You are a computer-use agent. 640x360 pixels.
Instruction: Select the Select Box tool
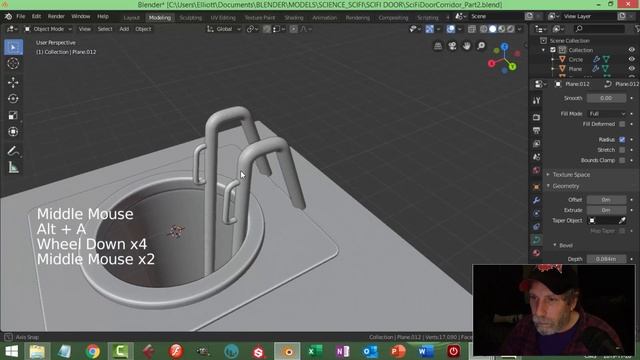13,47
